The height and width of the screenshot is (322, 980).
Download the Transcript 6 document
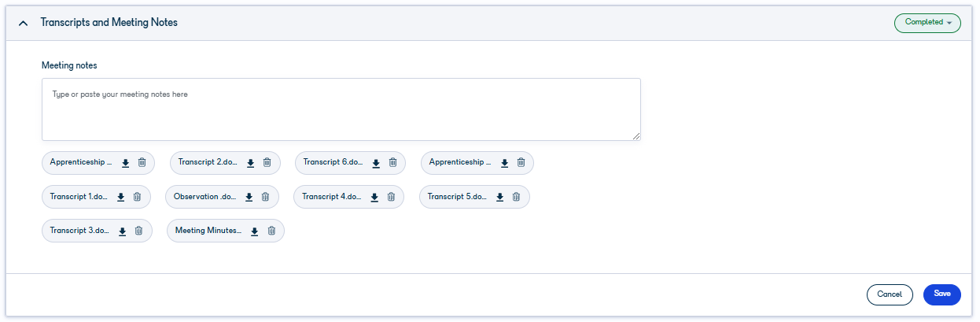coord(376,163)
